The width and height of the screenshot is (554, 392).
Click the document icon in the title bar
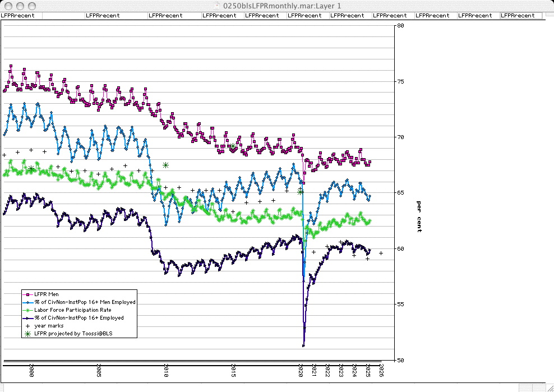coord(218,6)
